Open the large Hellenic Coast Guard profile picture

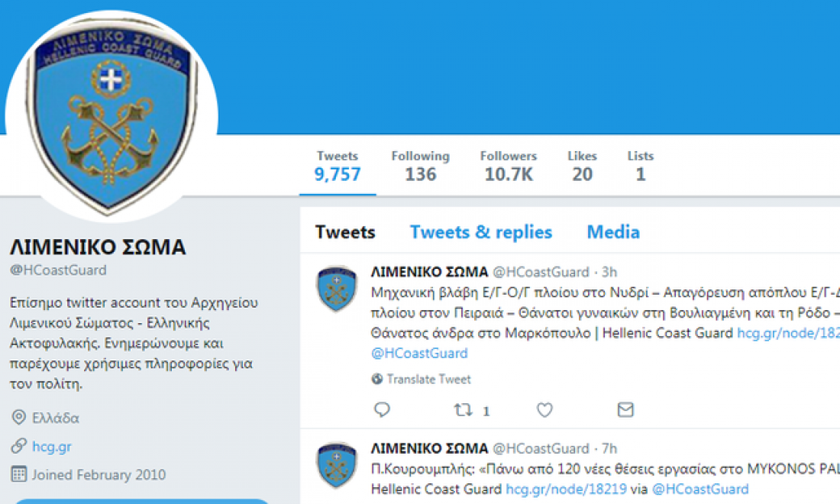tap(111, 116)
